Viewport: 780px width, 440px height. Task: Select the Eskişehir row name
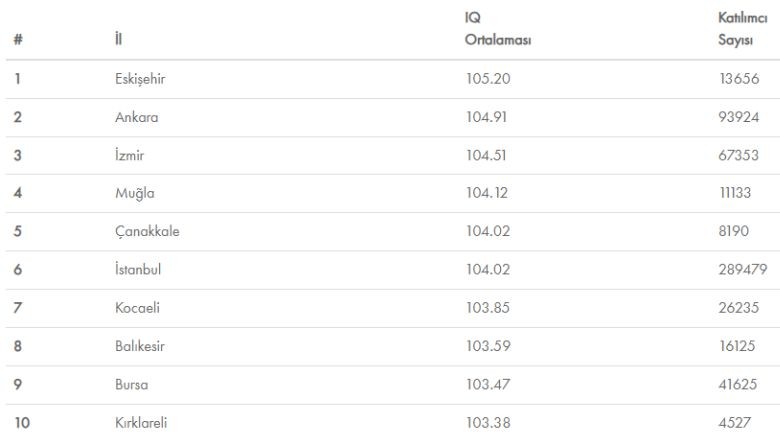coord(140,79)
